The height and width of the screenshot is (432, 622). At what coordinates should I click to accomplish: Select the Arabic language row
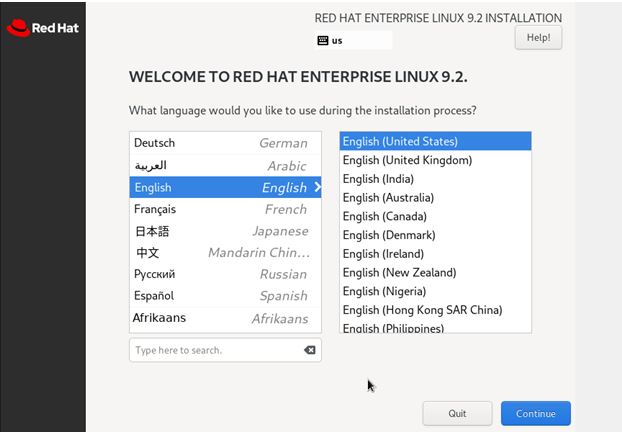[x=225, y=165]
